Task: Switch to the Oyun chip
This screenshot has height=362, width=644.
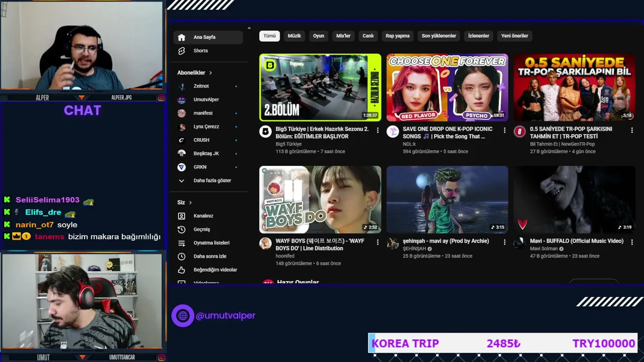Action: [x=318, y=36]
